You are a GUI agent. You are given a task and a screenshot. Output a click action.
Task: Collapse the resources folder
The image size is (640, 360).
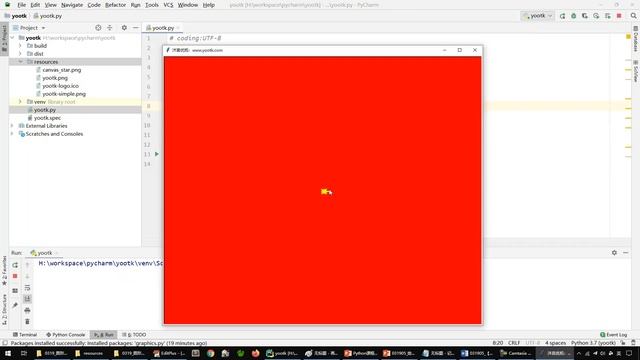pos(20,62)
